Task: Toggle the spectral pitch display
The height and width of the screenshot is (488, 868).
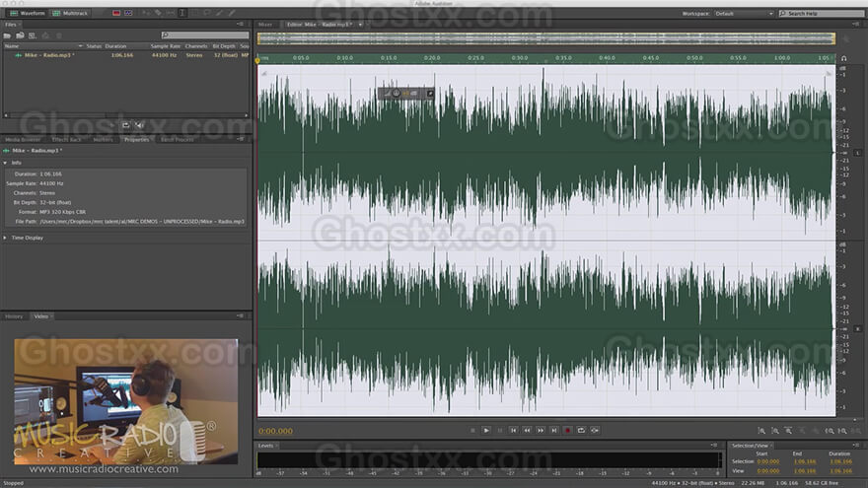Action: [x=128, y=13]
